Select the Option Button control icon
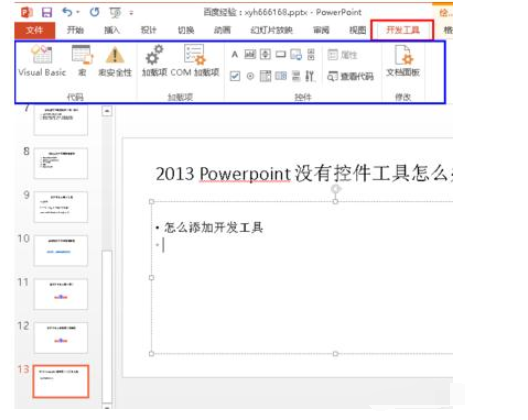This screenshot has height=420, width=528. 250,76
